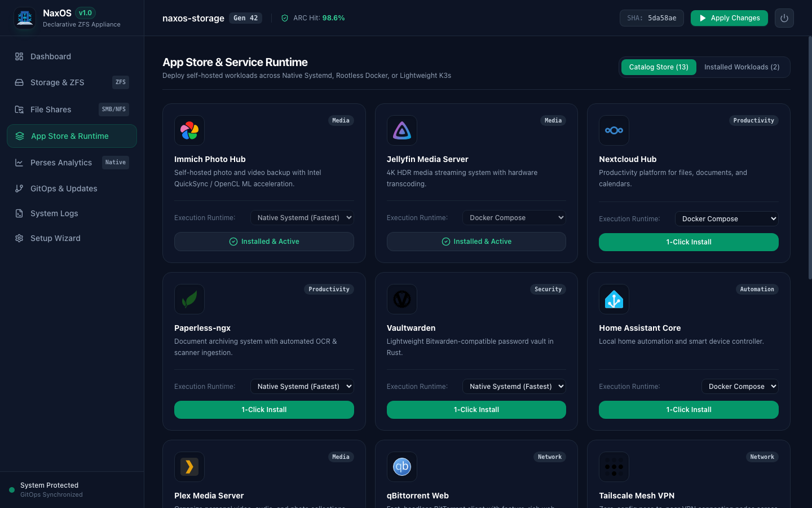Screen dimensions: 812x508
Task: Click the System Logs document icon
Action: [19, 213]
